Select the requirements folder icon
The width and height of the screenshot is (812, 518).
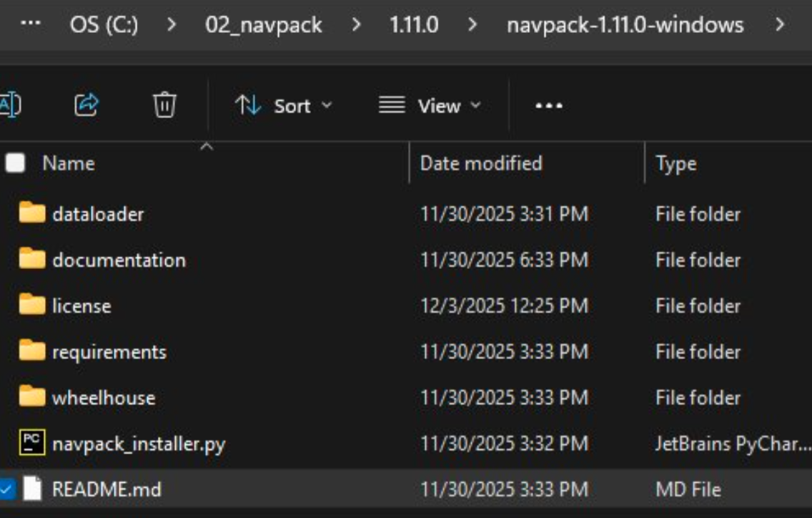[x=32, y=351]
